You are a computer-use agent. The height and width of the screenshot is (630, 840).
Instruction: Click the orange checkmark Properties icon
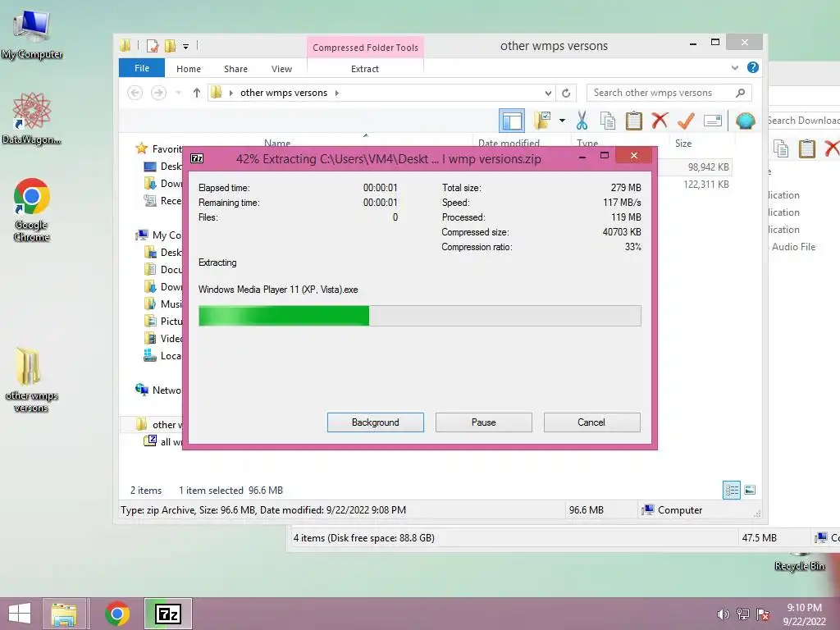coord(686,121)
